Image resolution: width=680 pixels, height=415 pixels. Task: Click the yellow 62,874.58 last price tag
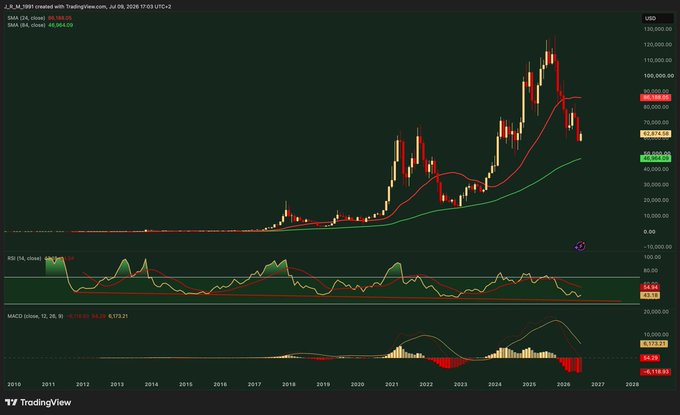tap(655, 134)
